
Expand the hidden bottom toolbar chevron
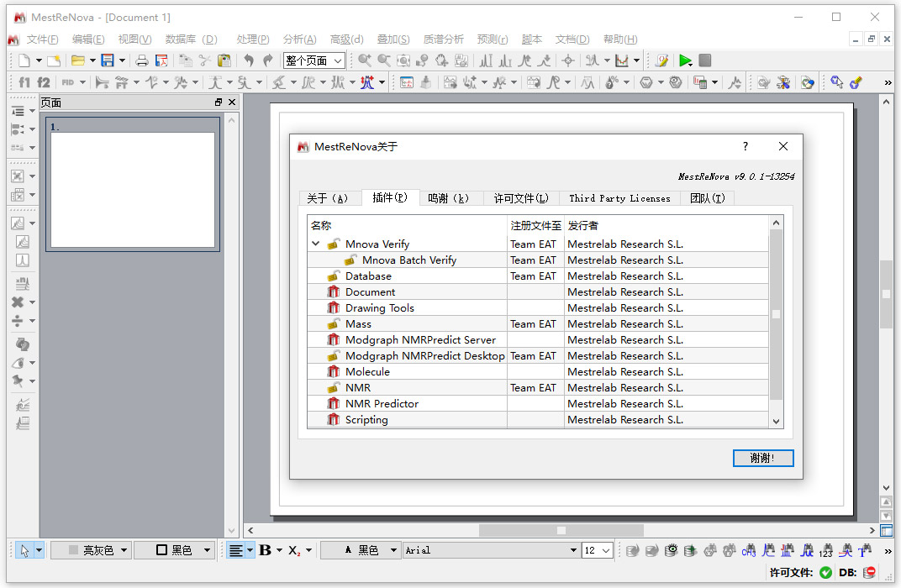click(x=888, y=551)
